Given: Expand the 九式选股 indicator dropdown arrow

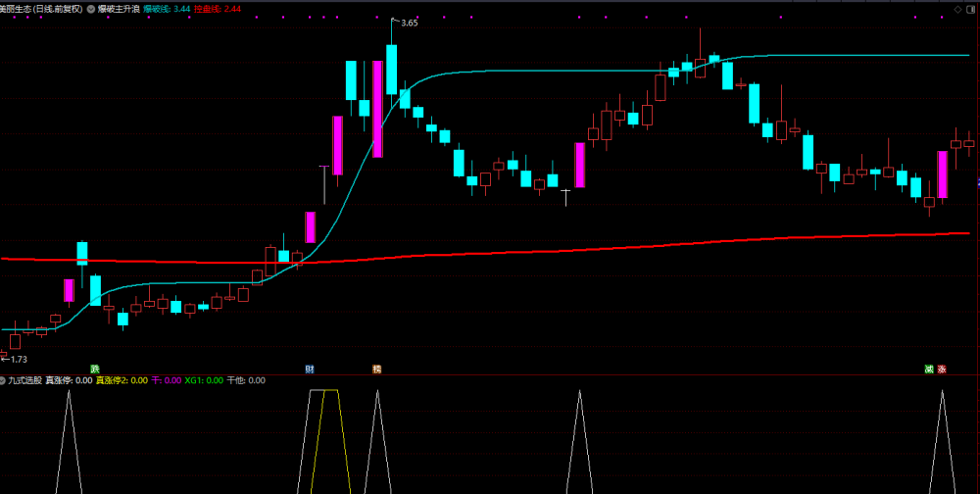Looking at the screenshot, I should [x=3, y=379].
